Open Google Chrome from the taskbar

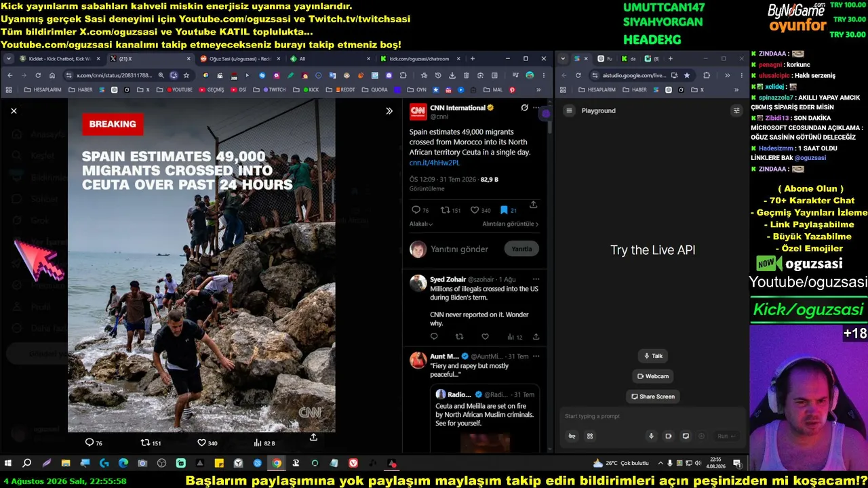(277, 464)
